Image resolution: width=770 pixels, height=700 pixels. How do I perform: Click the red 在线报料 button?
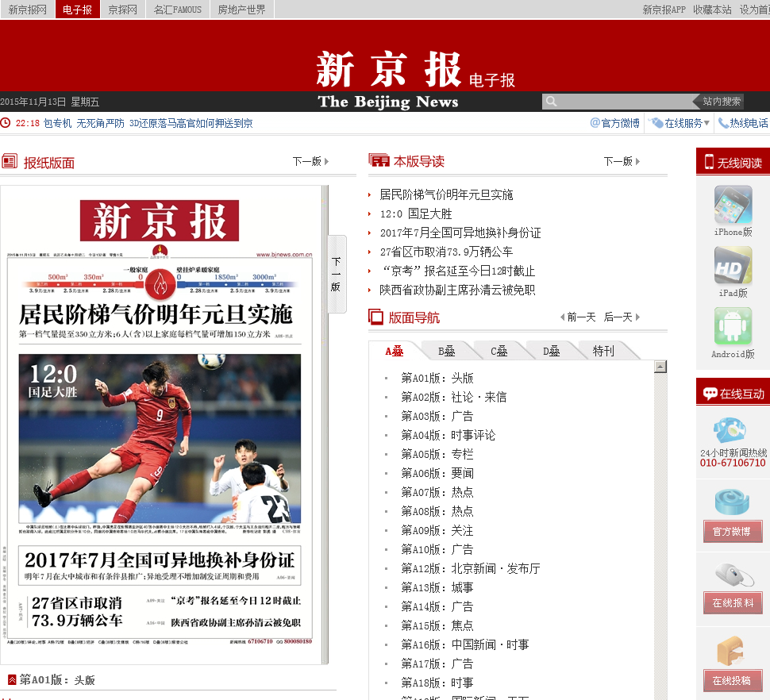point(733,603)
